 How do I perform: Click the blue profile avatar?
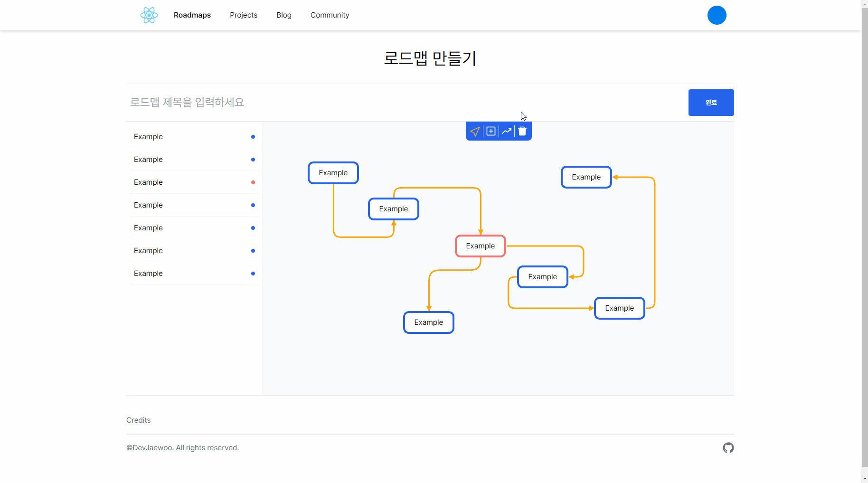click(717, 15)
